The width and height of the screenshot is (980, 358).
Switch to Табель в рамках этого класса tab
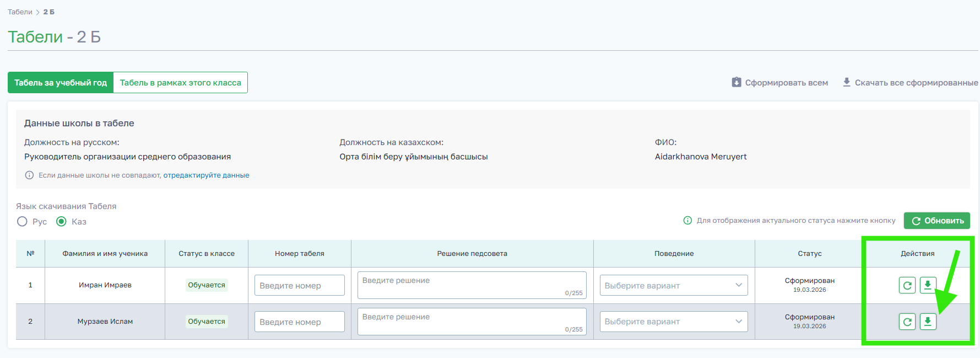click(x=180, y=83)
